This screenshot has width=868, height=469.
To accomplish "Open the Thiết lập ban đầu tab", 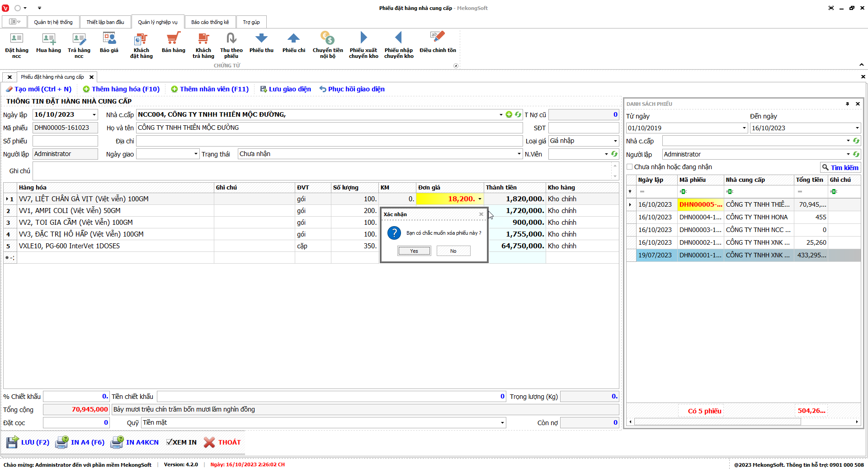I will click(x=105, y=22).
